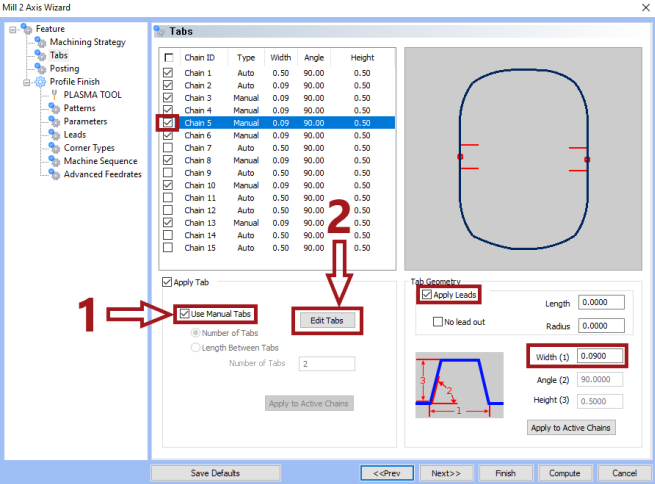Enable the Chain 12 checkbox
The width and height of the screenshot is (655, 484).
168,210
